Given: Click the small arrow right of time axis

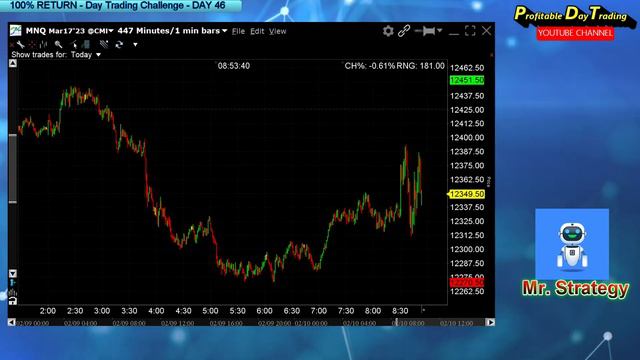Looking at the screenshot, I should 423,310.
